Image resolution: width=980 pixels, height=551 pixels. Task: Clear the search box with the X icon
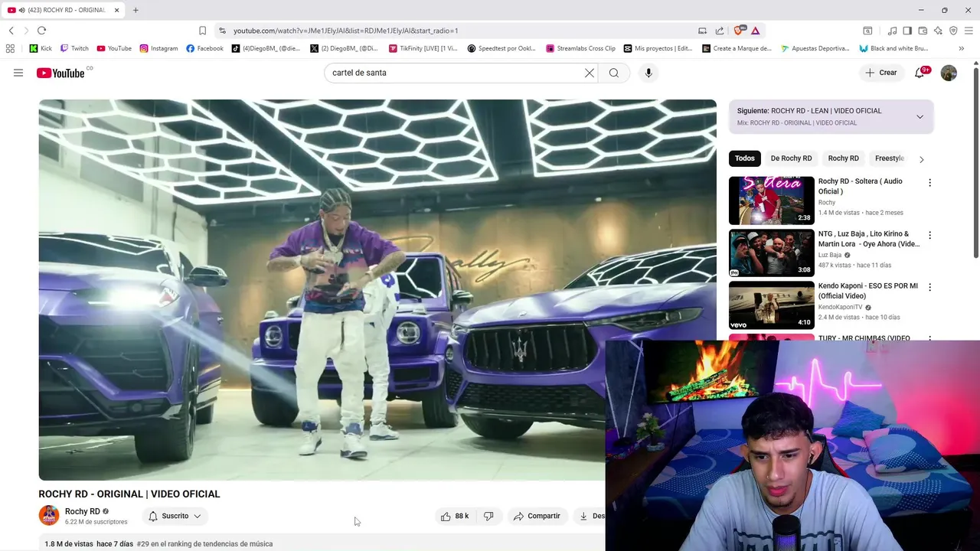(x=590, y=73)
